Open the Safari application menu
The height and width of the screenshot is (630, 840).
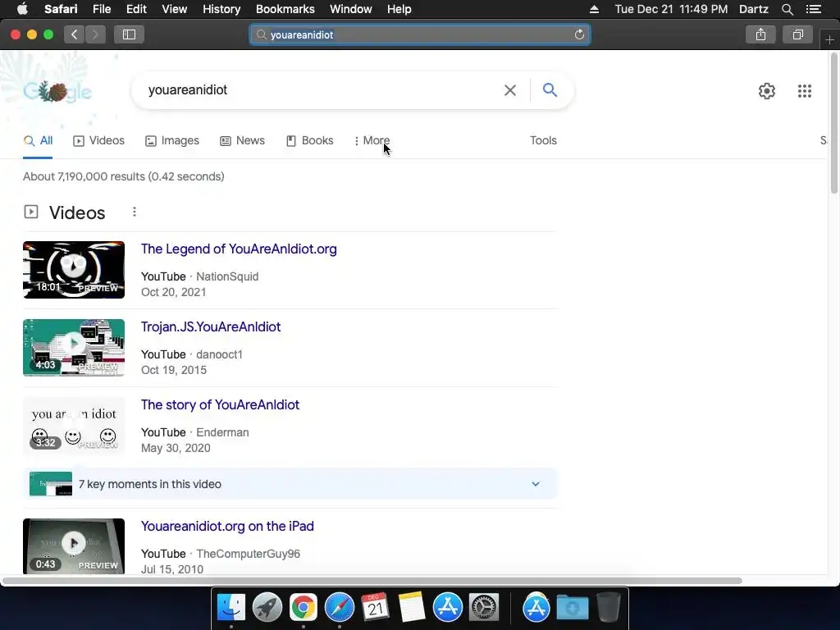(x=61, y=9)
